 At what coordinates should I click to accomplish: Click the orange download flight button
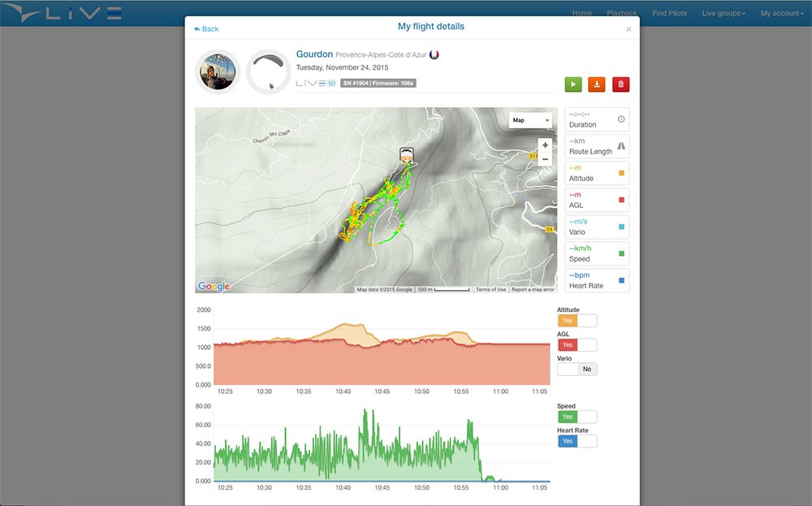597,84
